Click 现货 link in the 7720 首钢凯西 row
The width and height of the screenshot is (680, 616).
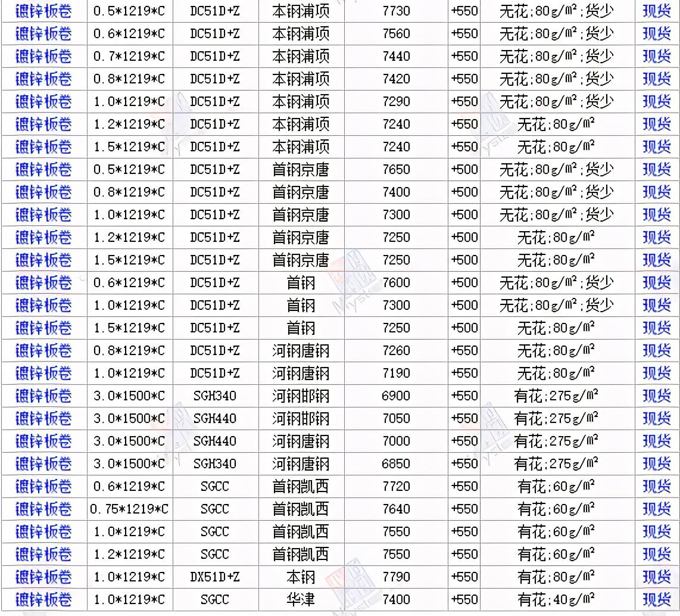pos(657,486)
